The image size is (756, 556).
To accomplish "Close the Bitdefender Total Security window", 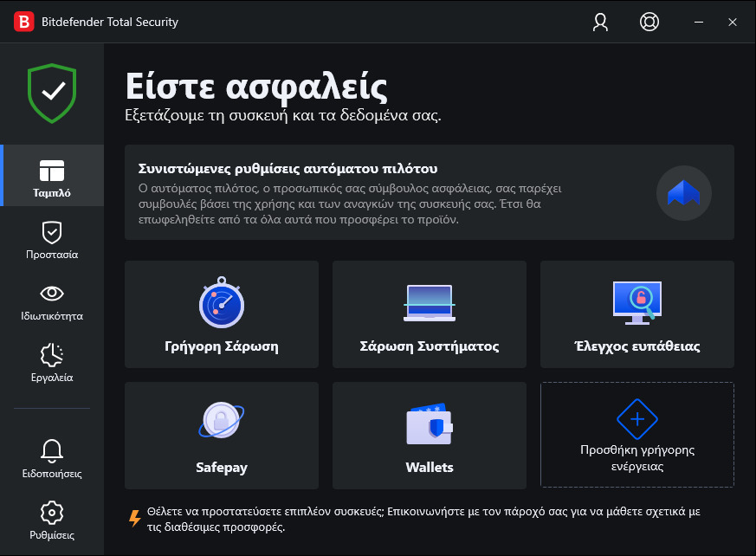I will pyautogui.click(x=733, y=23).
